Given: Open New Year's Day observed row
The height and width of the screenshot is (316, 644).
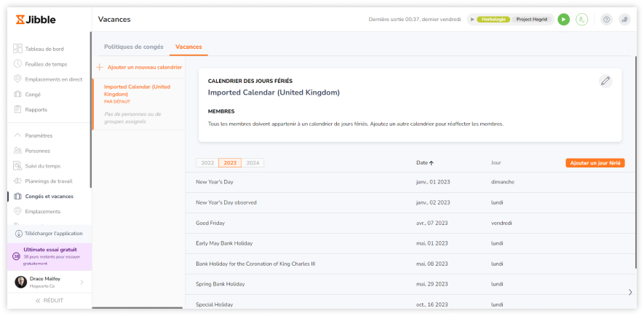Looking at the screenshot, I should point(410,202).
